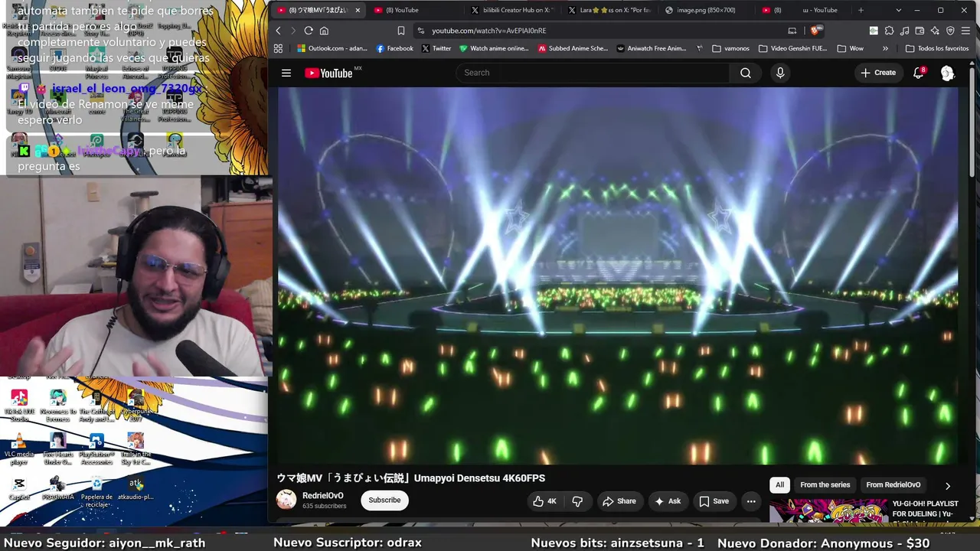
Task: Show hidden bookmarks with the chevron
Action: click(x=886, y=48)
